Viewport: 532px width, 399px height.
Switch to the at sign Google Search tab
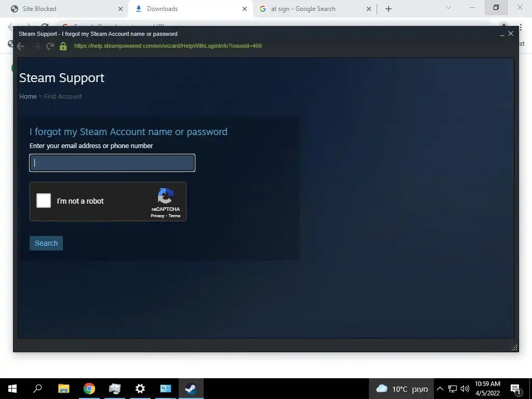314,9
